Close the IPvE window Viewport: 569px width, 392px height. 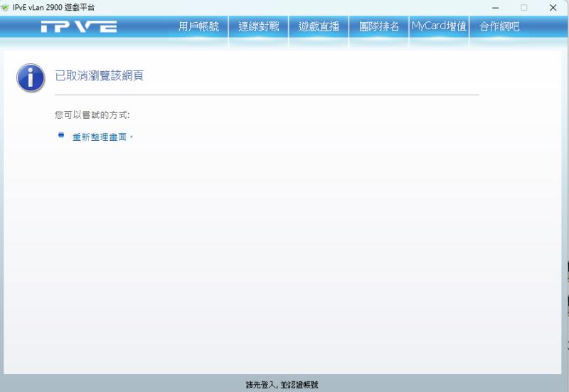click(x=553, y=8)
